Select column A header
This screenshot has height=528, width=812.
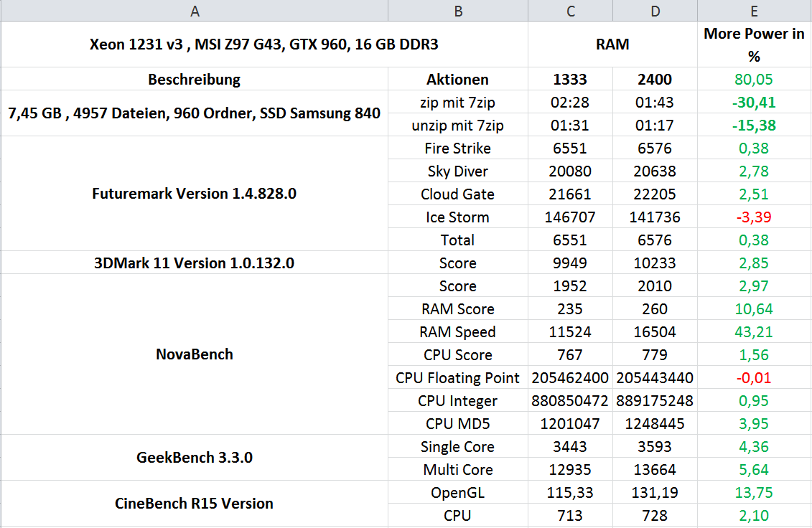pyautogui.click(x=194, y=10)
